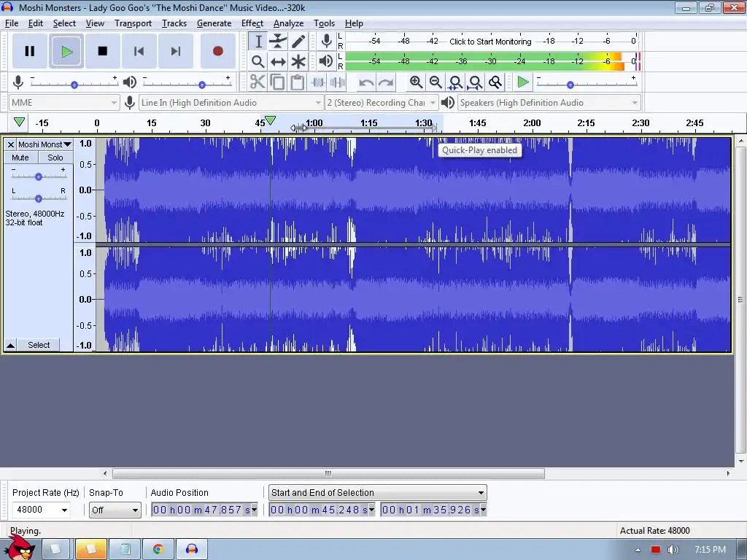Adjust the track gain slider
The width and height of the screenshot is (747, 560).
pos(39,176)
